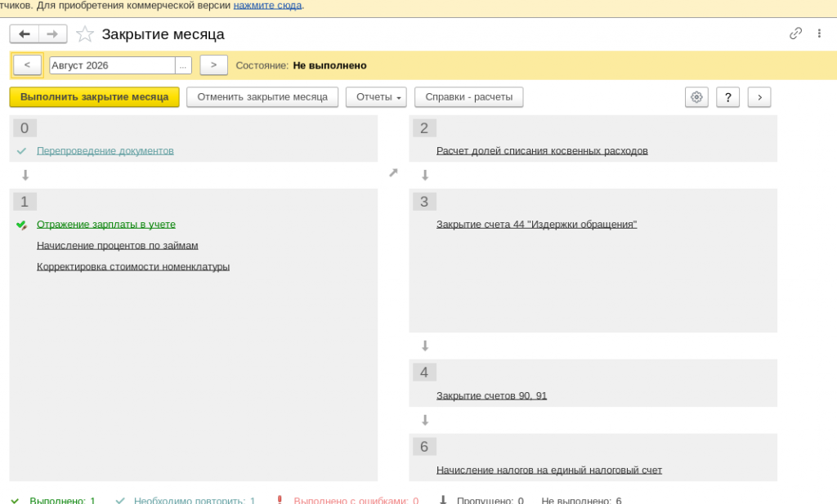
Task: Add page to favorites with star icon
Action: [85, 34]
